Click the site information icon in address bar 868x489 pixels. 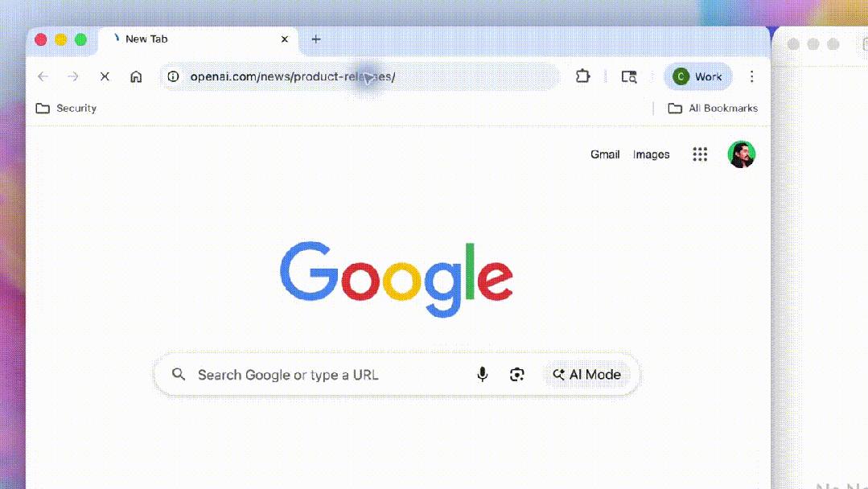[173, 76]
